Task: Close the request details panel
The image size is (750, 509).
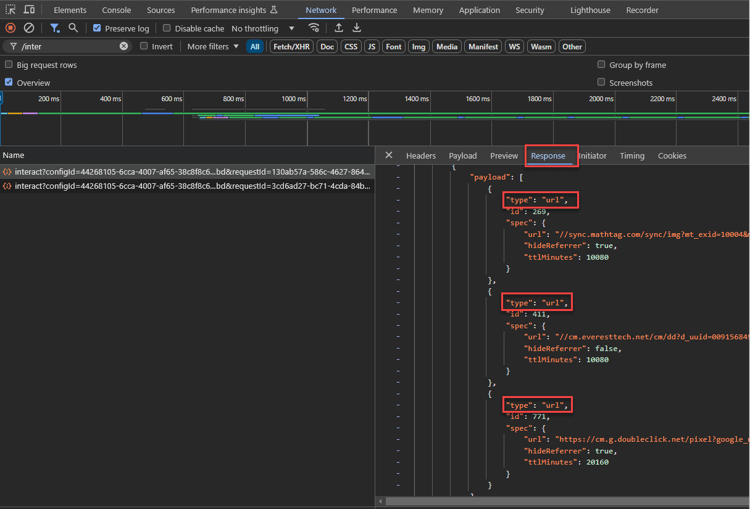Action: 389,155
